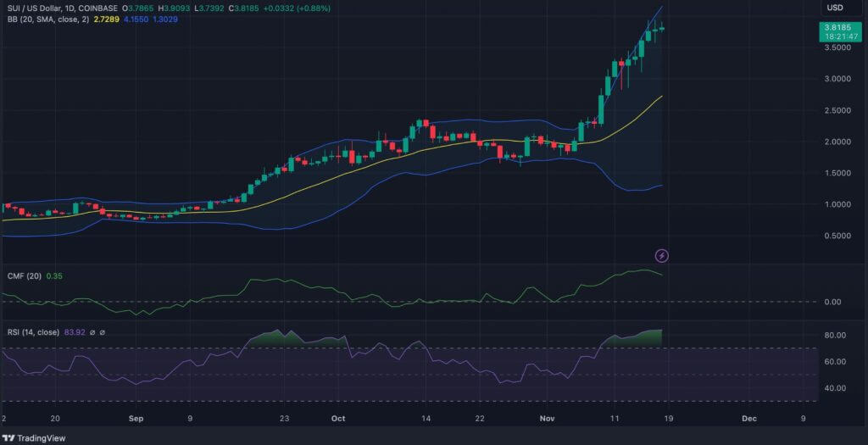Click the first circle-slash icon next to RSI value
Image resolution: width=868 pixels, height=445 pixels.
pos(92,332)
